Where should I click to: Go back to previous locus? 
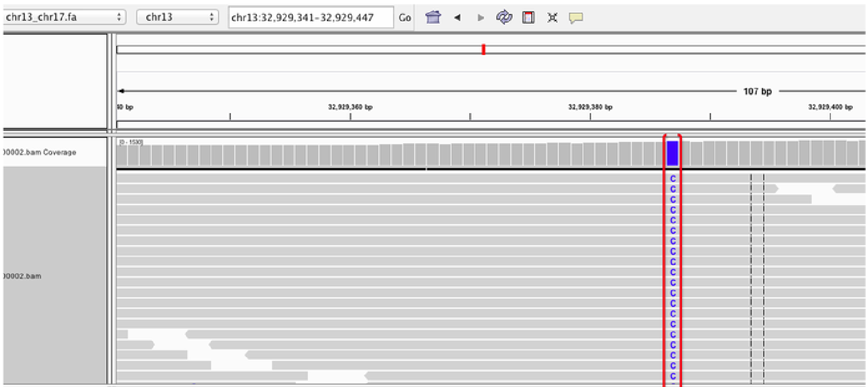[457, 17]
